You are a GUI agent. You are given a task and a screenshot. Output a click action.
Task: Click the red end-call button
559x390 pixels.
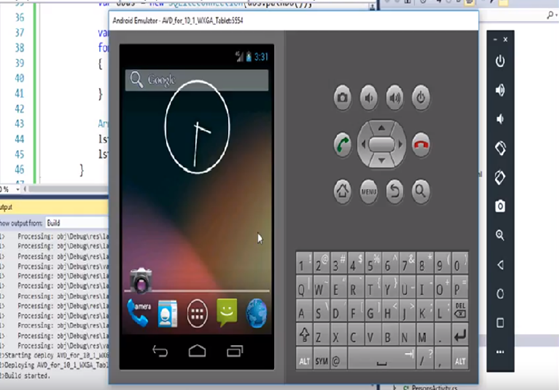tap(421, 144)
